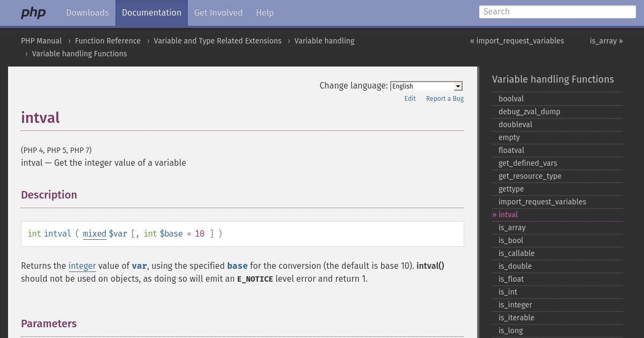Viewport: 644px width, 338px height.
Task: Click the Parameters section heading
Action: [x=49, y=324]
